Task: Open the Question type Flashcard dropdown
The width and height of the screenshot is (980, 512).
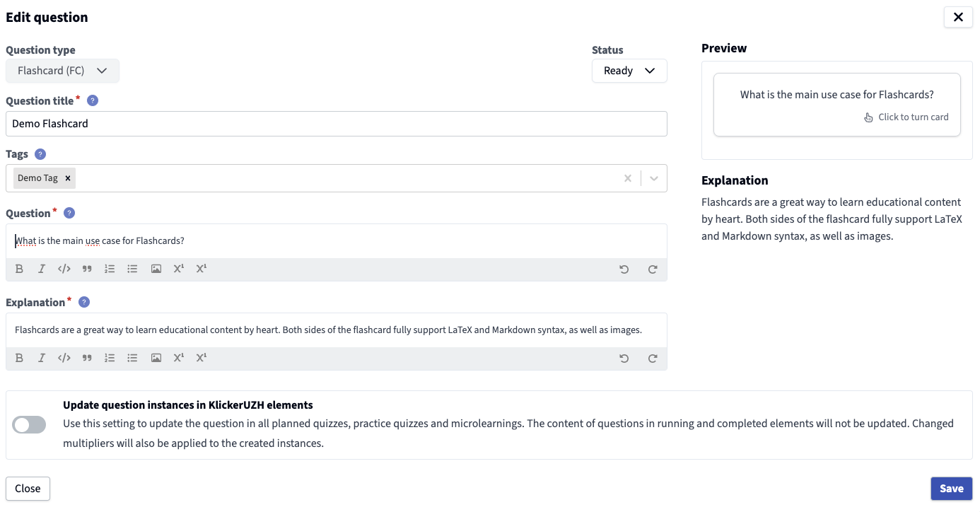Action: pos(62,71)
